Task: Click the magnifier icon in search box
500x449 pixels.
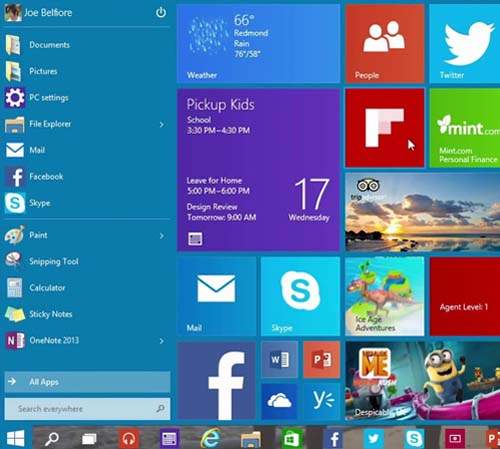Action: pyautogui.click(x=160, y=409)
